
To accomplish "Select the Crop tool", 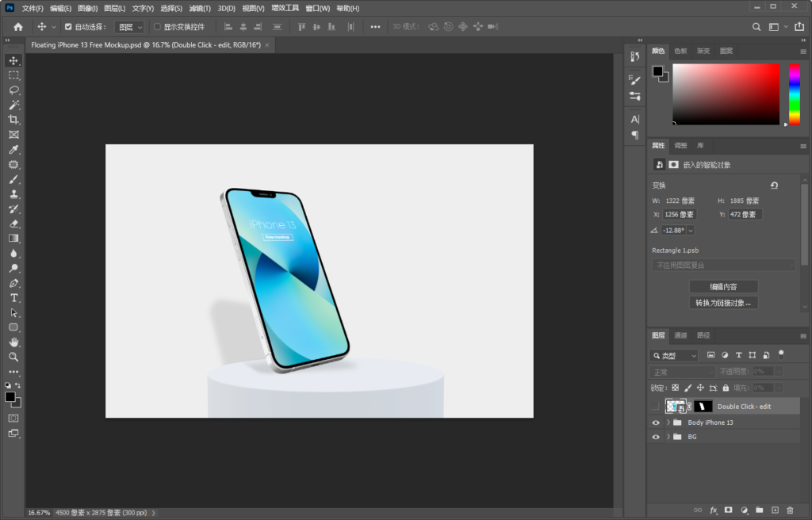I will click(13, 120).
